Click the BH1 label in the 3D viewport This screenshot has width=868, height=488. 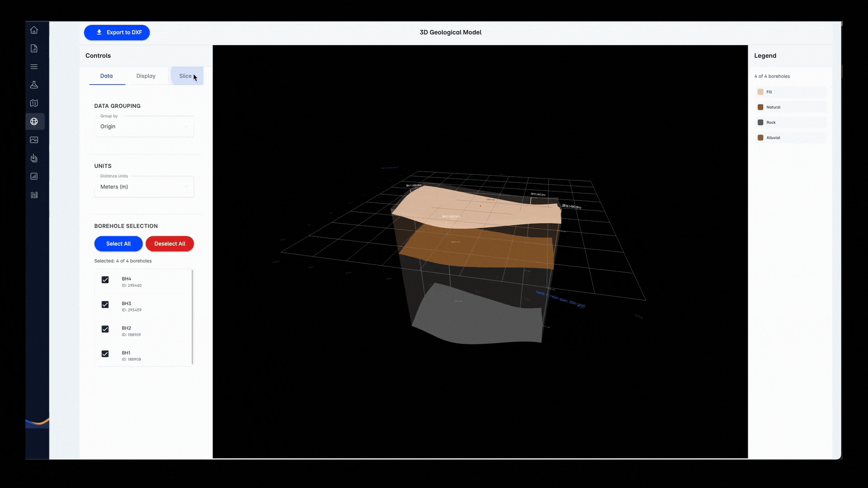413,185
